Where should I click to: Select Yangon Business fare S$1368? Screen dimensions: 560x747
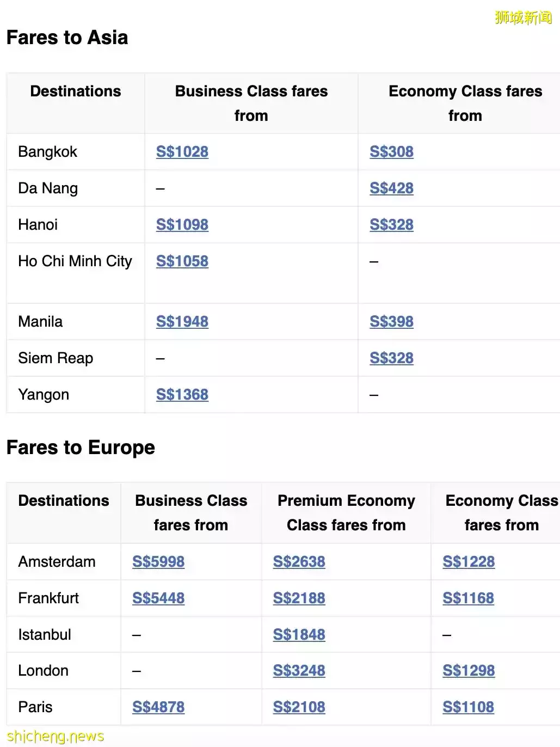tap(182, 395)
